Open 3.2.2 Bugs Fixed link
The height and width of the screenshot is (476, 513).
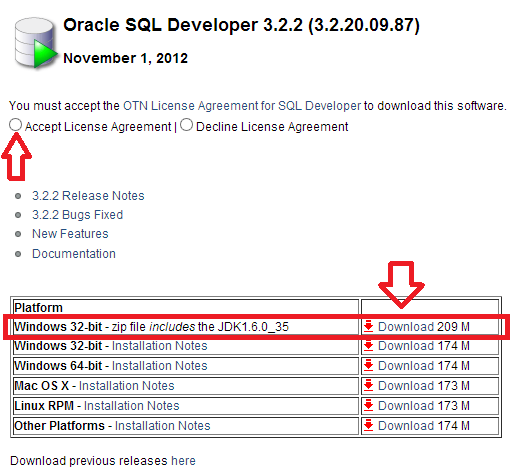coord(77,215)
